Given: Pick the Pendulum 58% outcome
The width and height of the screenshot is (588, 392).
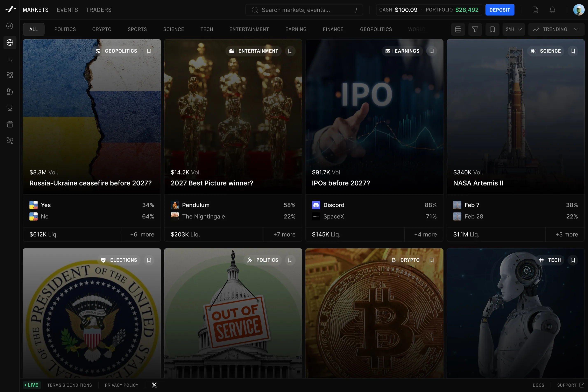Looking at the screenshot, I should coord(233,205).
